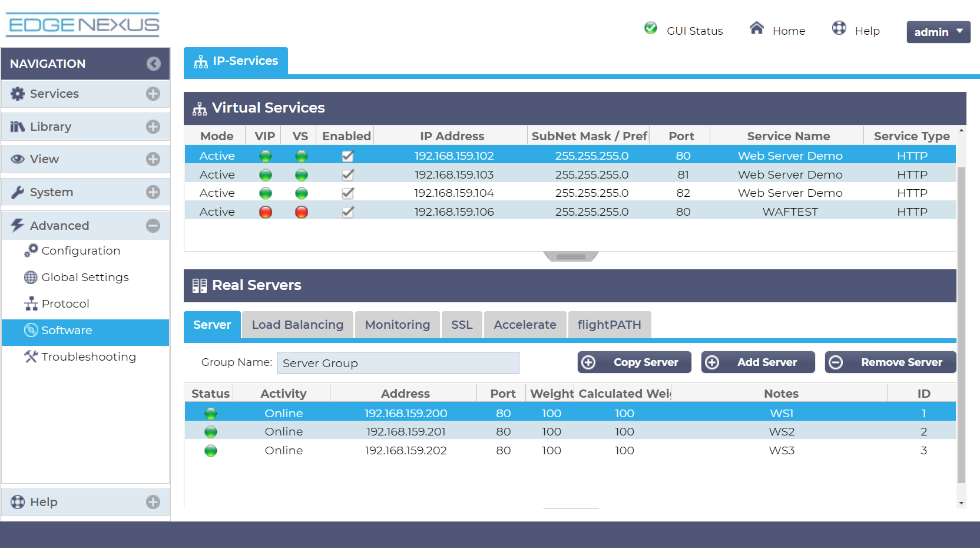Click the Virtual Services panel collapse handle

(571, 256)
